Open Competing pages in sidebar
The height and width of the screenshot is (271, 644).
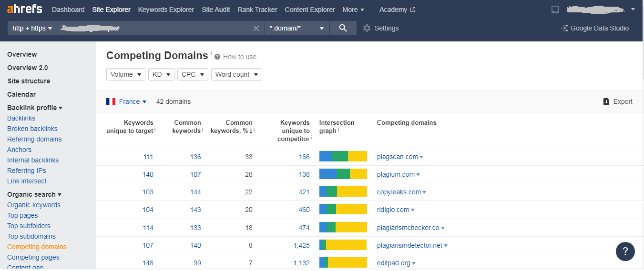pos(33,257)
